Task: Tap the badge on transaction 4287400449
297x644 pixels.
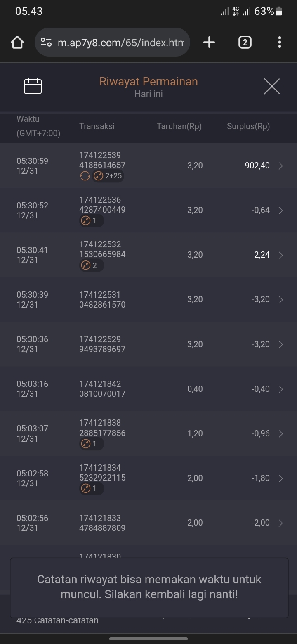Action: 91,220
